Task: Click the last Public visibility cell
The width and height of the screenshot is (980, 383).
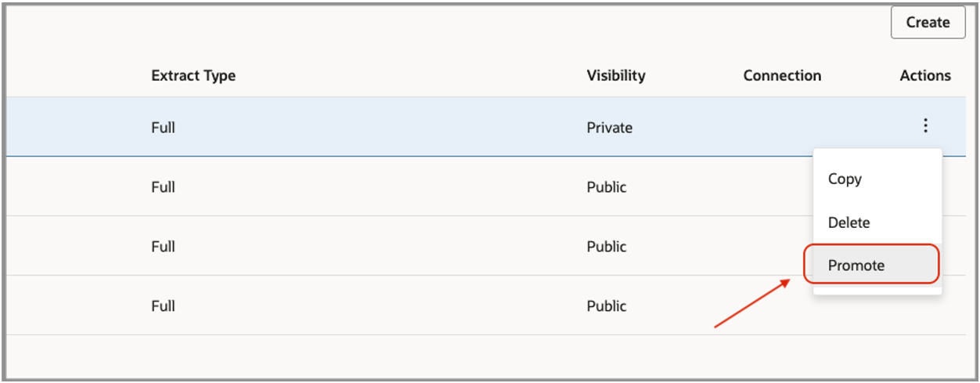Action: pos(607,305)
